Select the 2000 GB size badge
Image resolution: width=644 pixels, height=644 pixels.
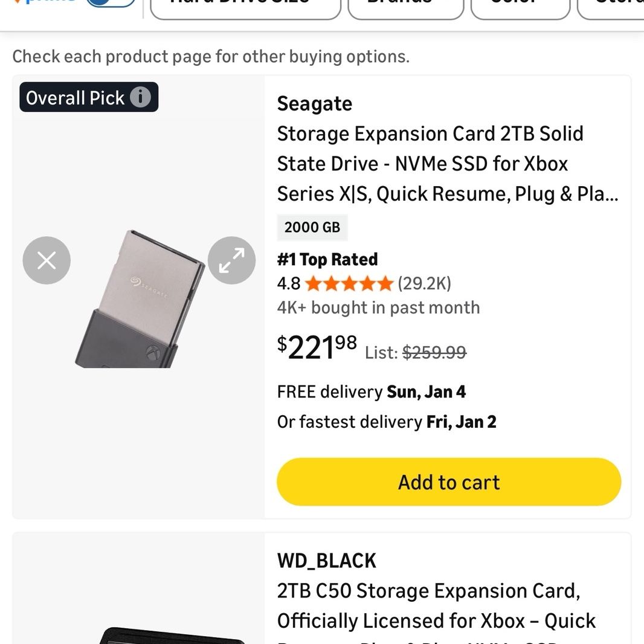point(312,227)
